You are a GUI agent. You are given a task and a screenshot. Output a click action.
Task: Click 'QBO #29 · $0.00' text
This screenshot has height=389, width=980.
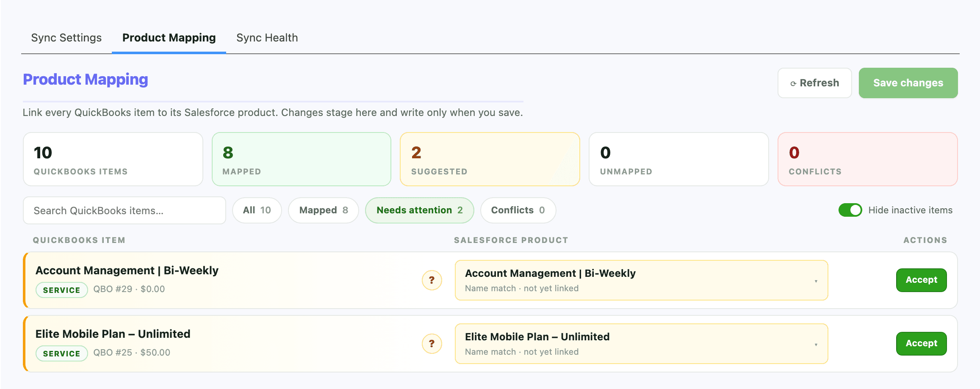(129, 289)
